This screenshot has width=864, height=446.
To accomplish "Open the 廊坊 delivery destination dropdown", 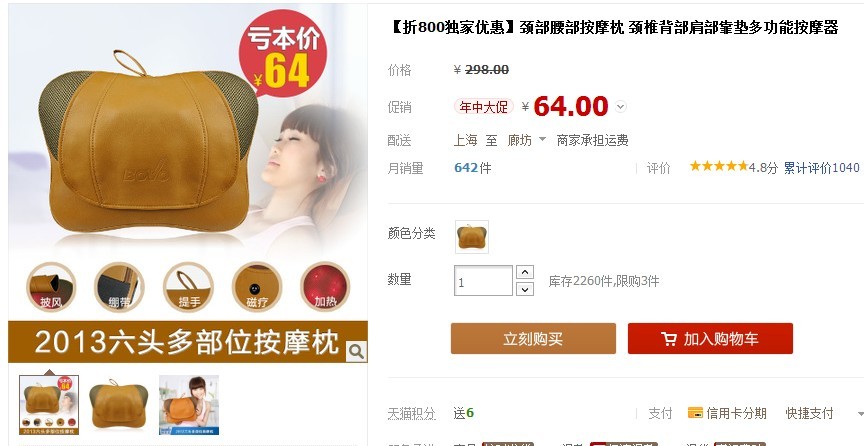I will pyautogui.click(x=526, y=140).
